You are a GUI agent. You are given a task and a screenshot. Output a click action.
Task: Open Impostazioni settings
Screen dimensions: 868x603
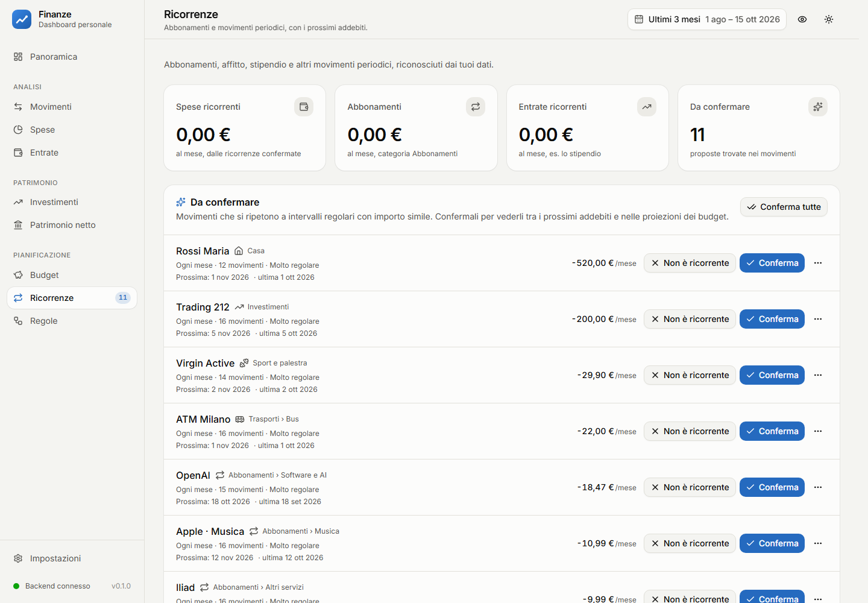pyautogui.click(x=72, y=558)
